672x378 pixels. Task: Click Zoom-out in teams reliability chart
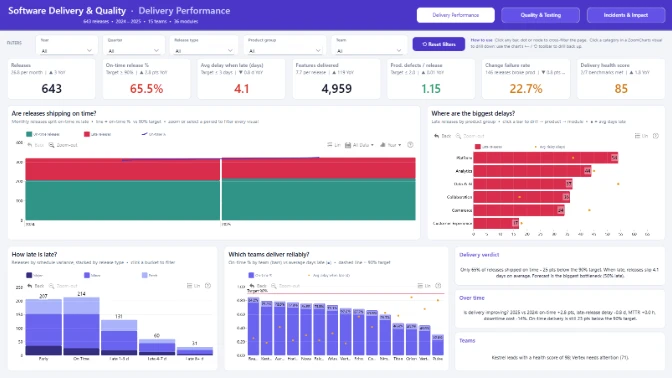(x=285, y=286)
